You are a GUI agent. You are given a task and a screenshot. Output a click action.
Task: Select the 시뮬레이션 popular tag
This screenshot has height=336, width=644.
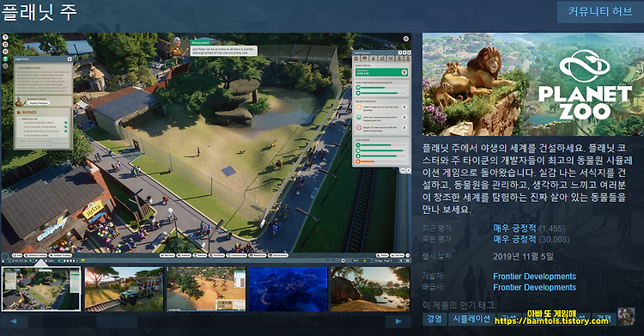471,319
